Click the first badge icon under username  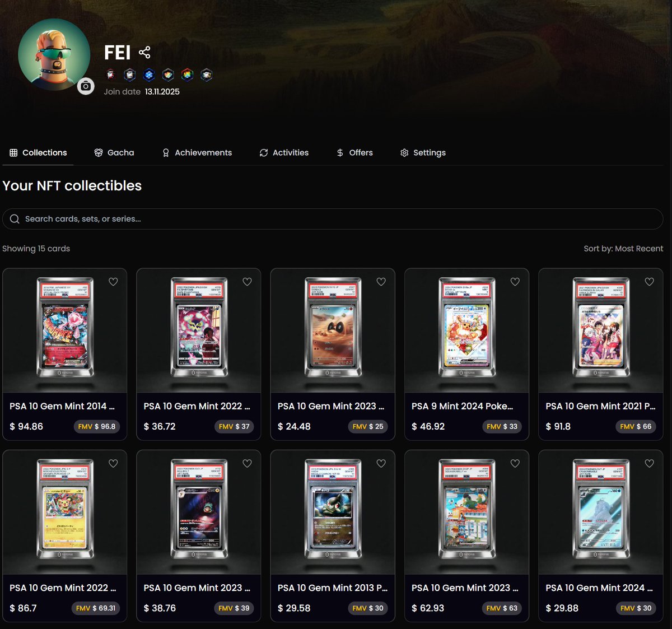pos(111,74)
